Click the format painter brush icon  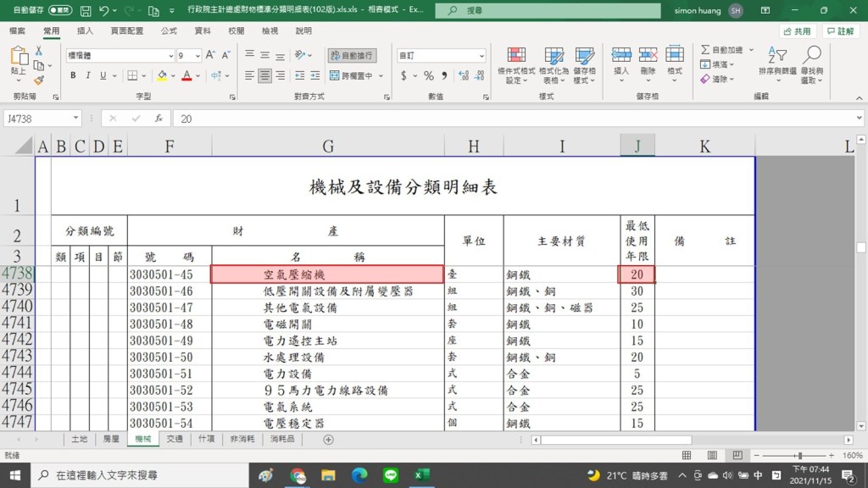click(x=38, y=80)
